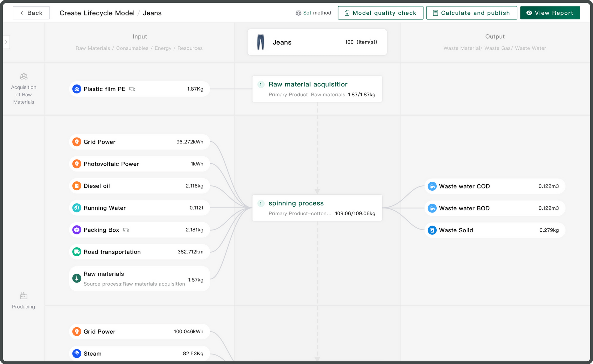Click Calculate and publish button

pos(471,13)
